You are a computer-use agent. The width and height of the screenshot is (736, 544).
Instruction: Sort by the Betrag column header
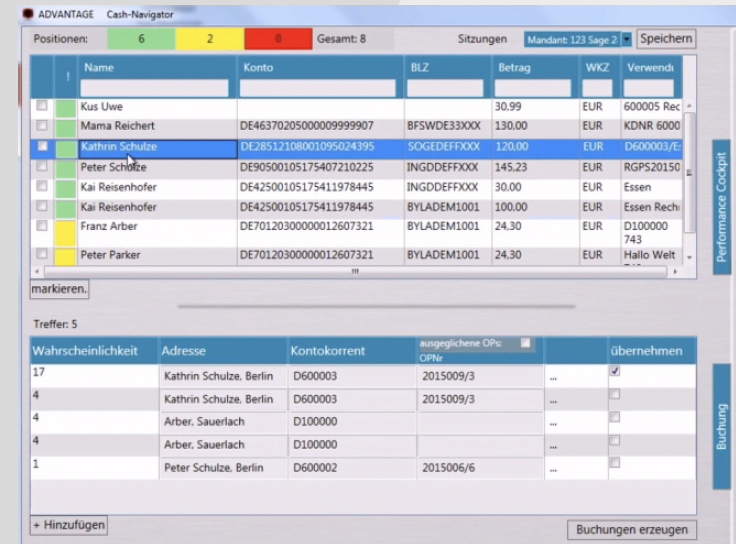pos(515,68)
